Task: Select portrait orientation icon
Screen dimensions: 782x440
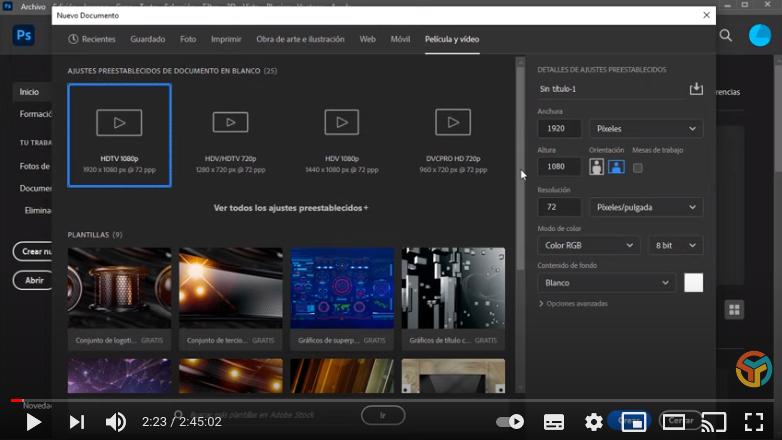Action: click(596, 167)
